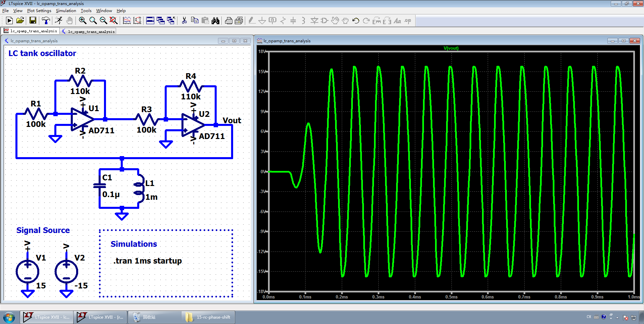Open the Control Panel hammer icon

(x=46, y=21)
